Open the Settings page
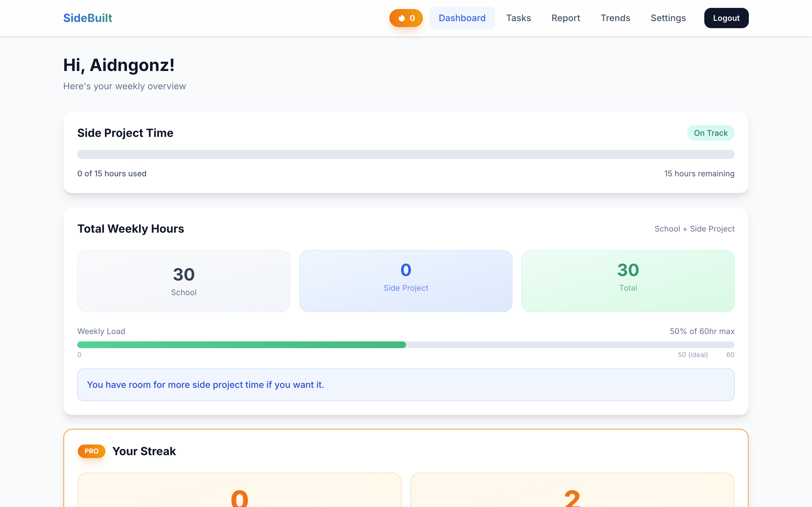Viewport: 812px width, 507px height. pyautogui.click(x=668, y=18)
